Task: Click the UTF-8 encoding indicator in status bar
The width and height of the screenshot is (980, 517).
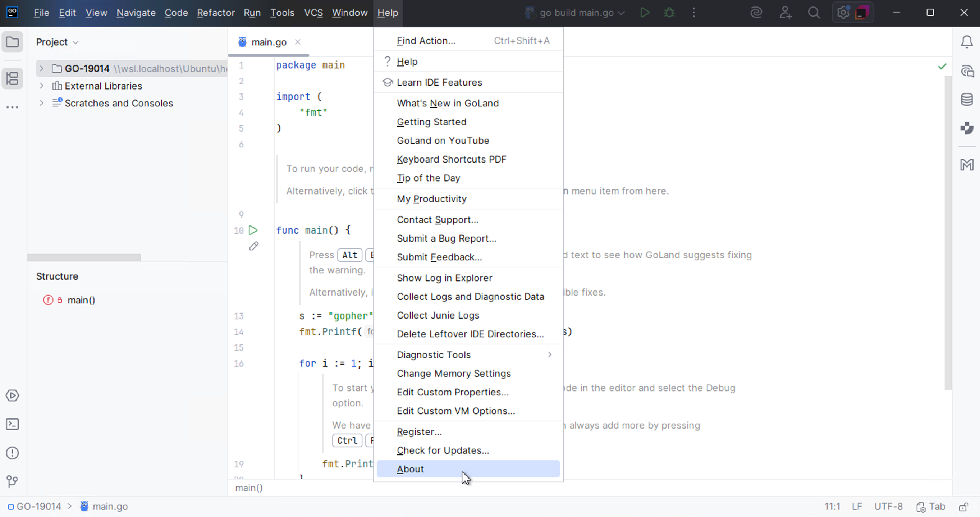Action: pos(888,506)
